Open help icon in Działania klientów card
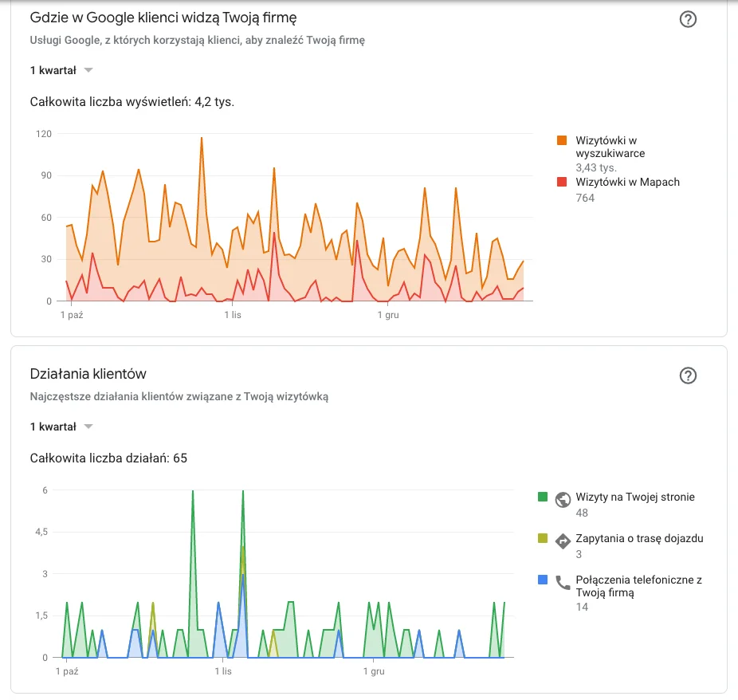 click(688, 376)
